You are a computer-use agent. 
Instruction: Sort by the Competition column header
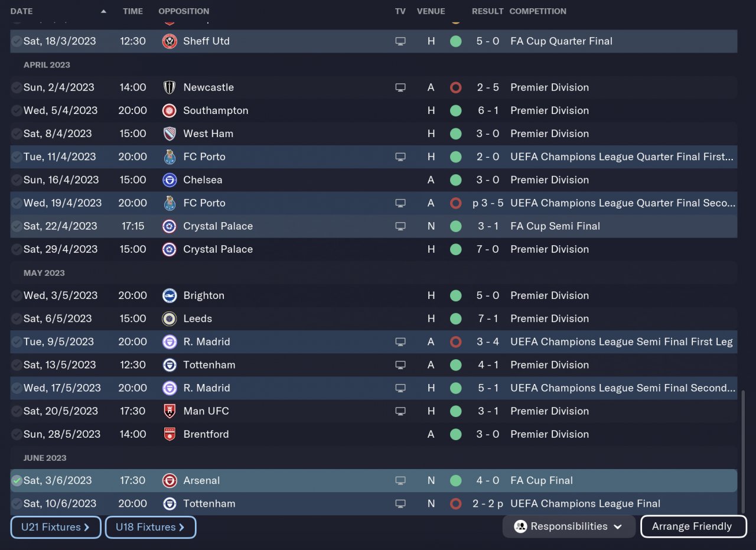pos(537,11)
